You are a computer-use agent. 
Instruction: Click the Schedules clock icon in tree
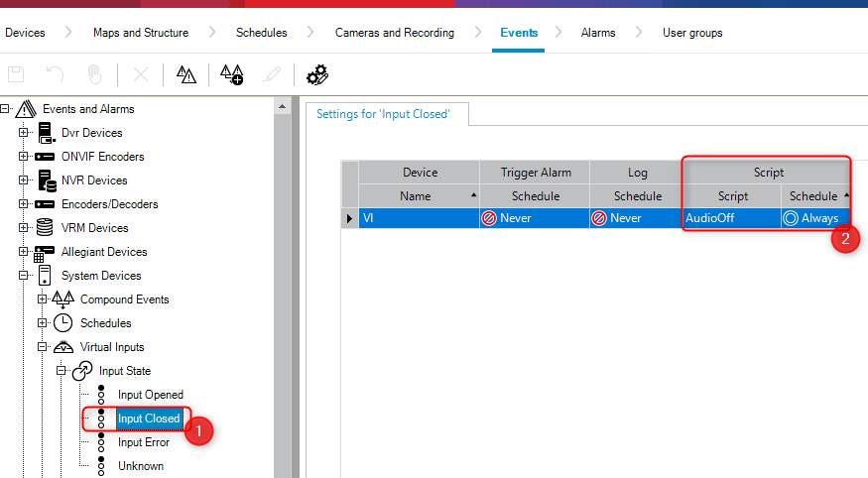pos(64,323)
